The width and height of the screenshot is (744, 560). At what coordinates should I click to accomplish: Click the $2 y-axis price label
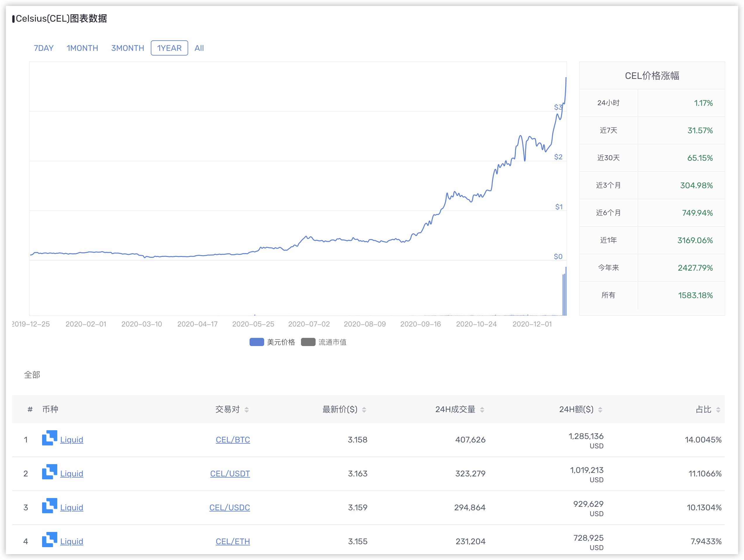coord(558,157)
